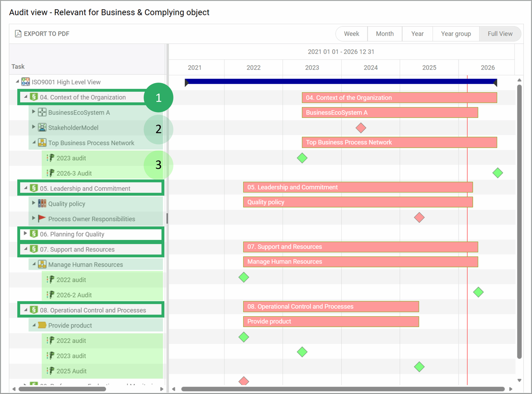Click the green diamond milestone under 2026
The image size is (532, 394).
point(497,173)
